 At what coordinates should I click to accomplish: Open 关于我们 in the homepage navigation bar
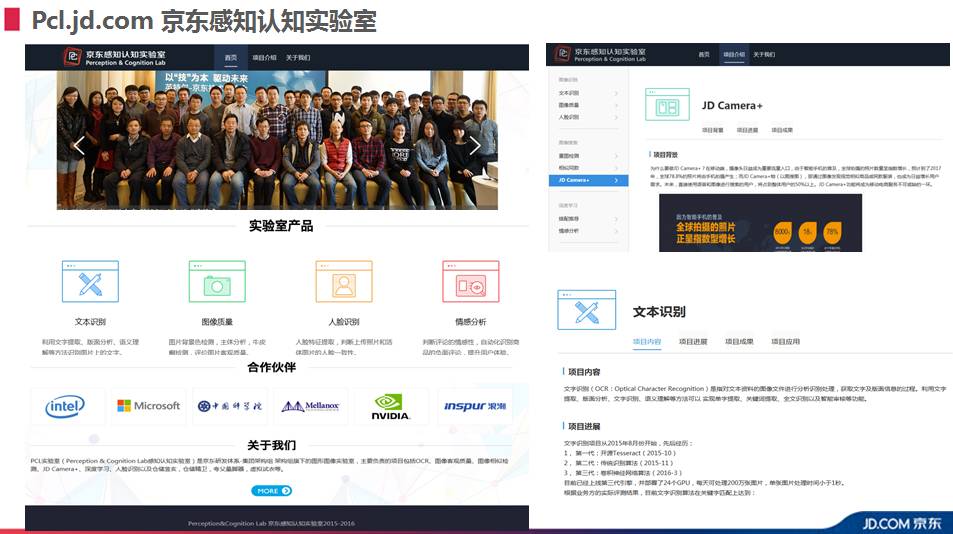298,58
